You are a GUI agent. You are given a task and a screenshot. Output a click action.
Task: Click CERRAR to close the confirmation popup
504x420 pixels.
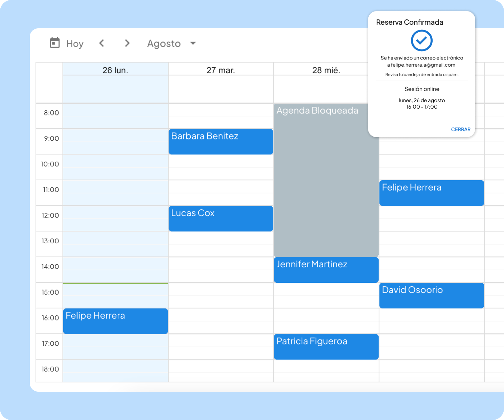click(x=461, y=129)
